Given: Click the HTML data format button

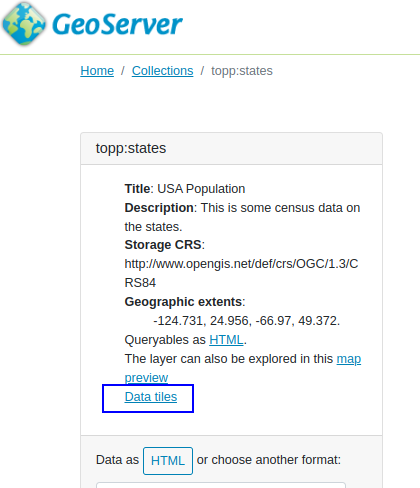Looking at the screenshot, I should tap(168, 461).
